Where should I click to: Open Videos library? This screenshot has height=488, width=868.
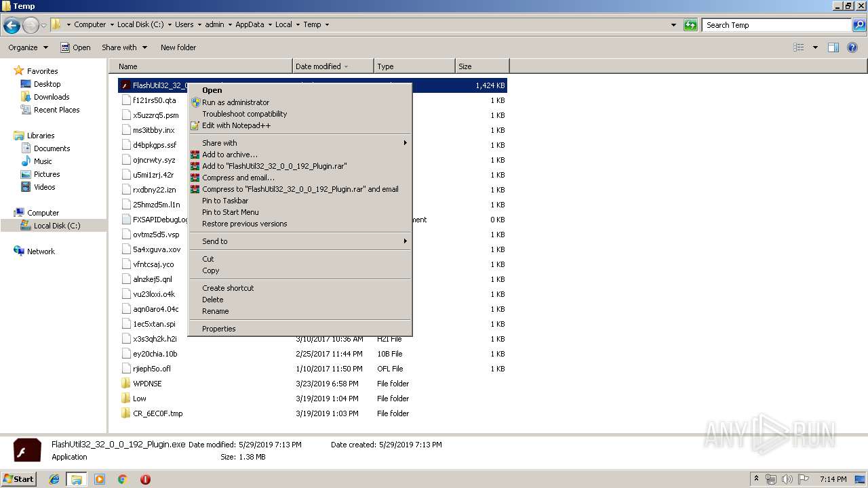pyautogui.click(x=44, y=187)
